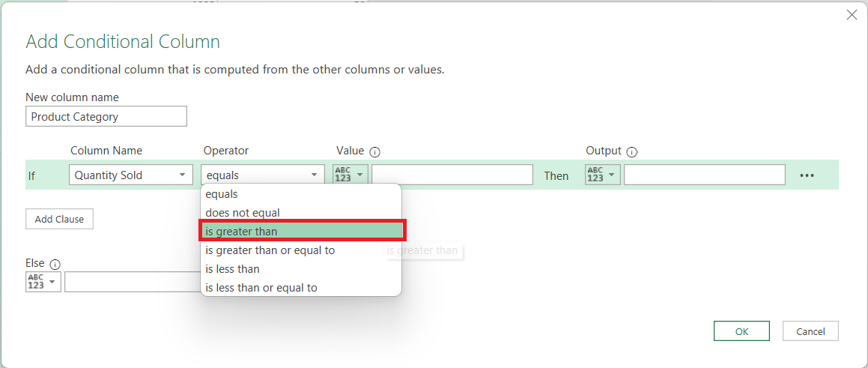Open the Output type ABC123 selector
Image resolution: width=868 pixels, height=368 pixels.
pos(602,175)
